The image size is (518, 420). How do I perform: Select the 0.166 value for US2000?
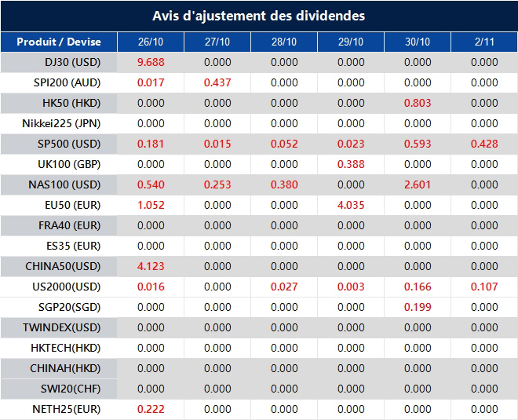(418, 287)
